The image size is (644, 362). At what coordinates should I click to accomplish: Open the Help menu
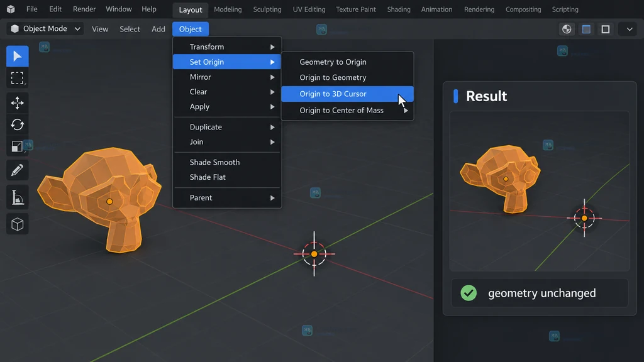tap(148, 9)
